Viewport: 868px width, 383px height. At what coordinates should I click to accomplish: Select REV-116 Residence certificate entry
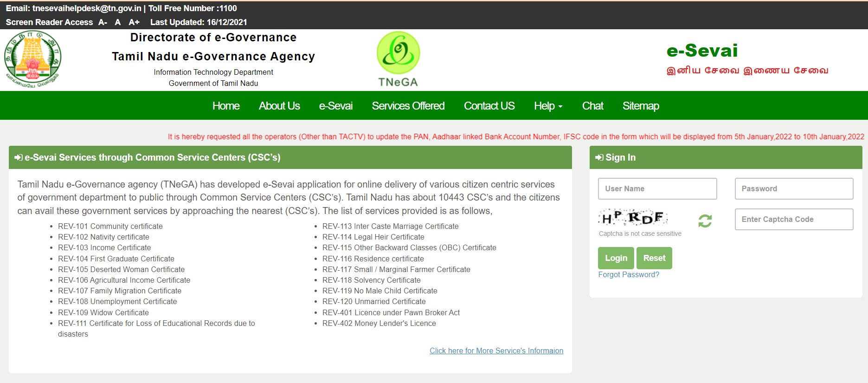(373, 259)
